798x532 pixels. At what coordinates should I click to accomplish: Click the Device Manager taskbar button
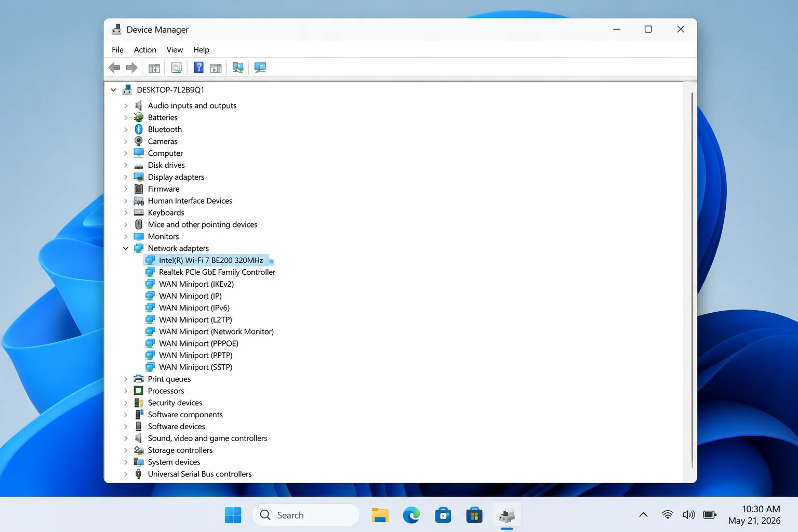(x=507, y=515)
